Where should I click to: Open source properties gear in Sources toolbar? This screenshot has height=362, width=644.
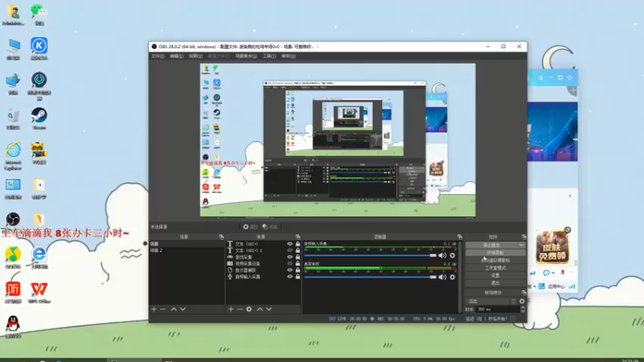249,309
